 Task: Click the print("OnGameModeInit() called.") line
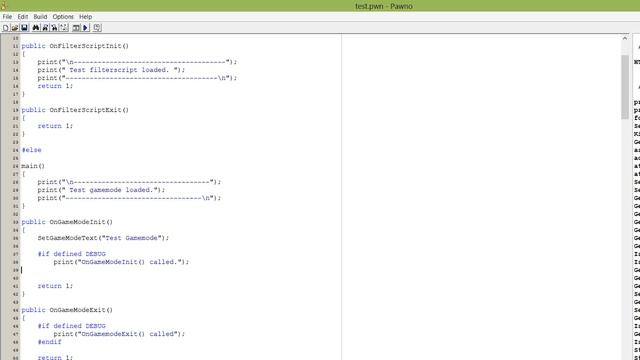pos(121,262)
